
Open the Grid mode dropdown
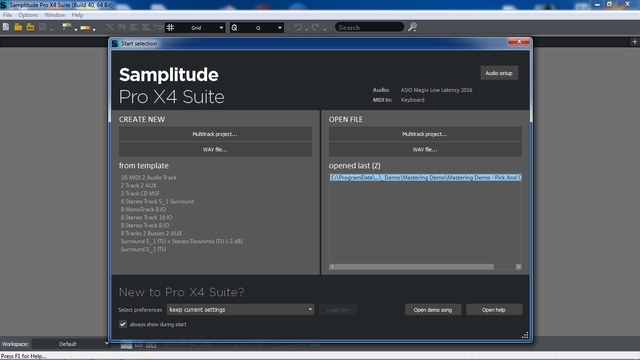(x=221, y=28)
